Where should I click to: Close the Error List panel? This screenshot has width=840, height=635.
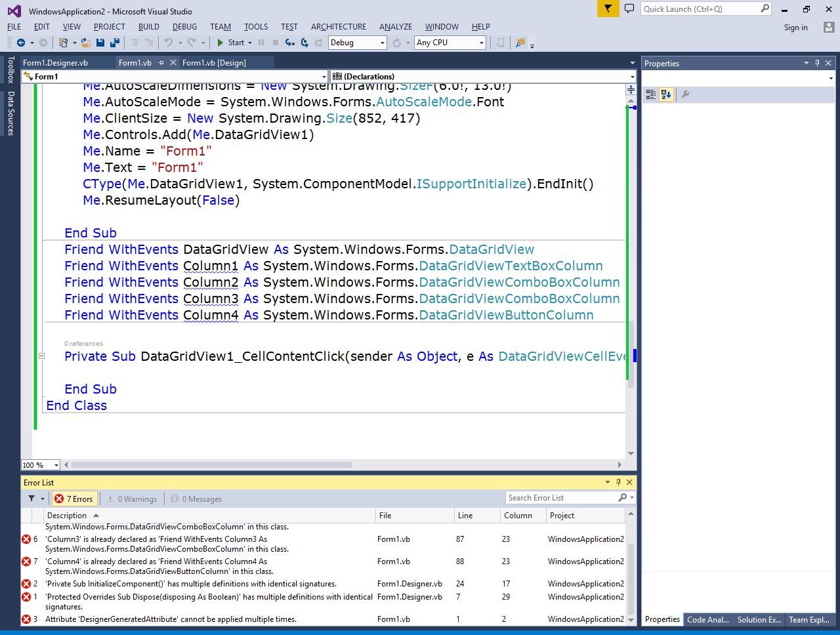[x=629, y=482]
